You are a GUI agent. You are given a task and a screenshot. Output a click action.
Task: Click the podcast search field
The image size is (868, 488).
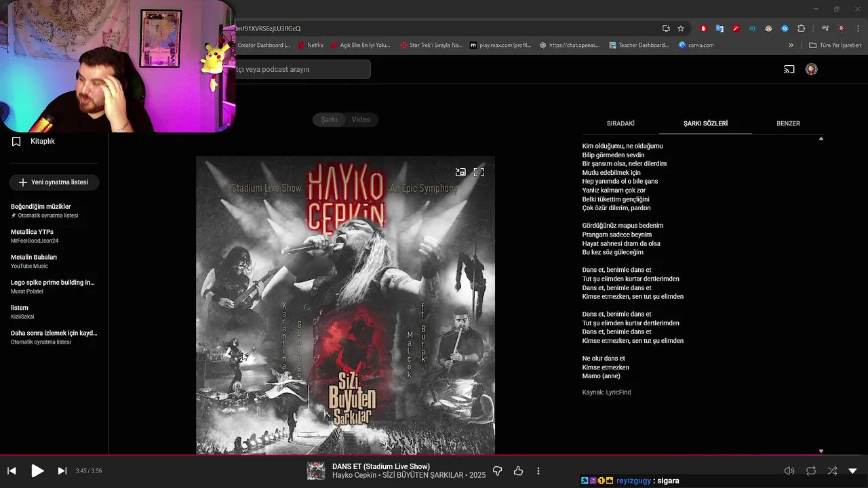pos(302,69)
